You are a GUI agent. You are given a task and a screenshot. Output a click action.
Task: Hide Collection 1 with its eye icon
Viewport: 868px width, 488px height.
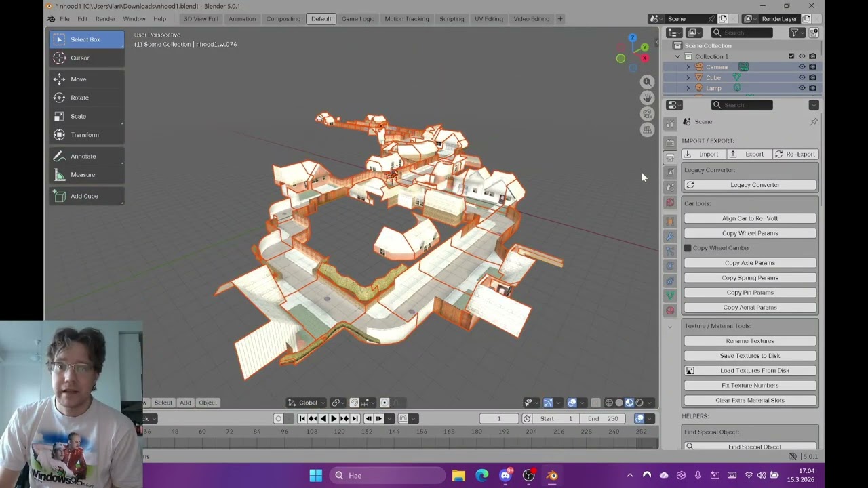[x=802, y=56]
